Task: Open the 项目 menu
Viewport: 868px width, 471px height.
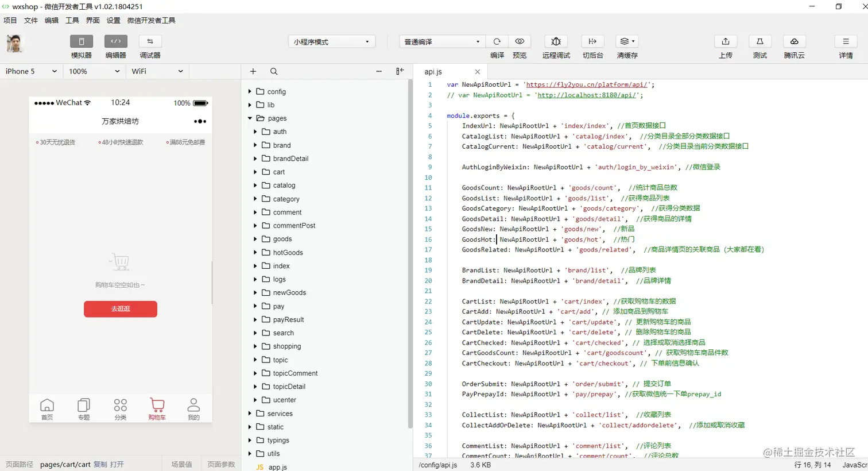Action: point(10,20)
